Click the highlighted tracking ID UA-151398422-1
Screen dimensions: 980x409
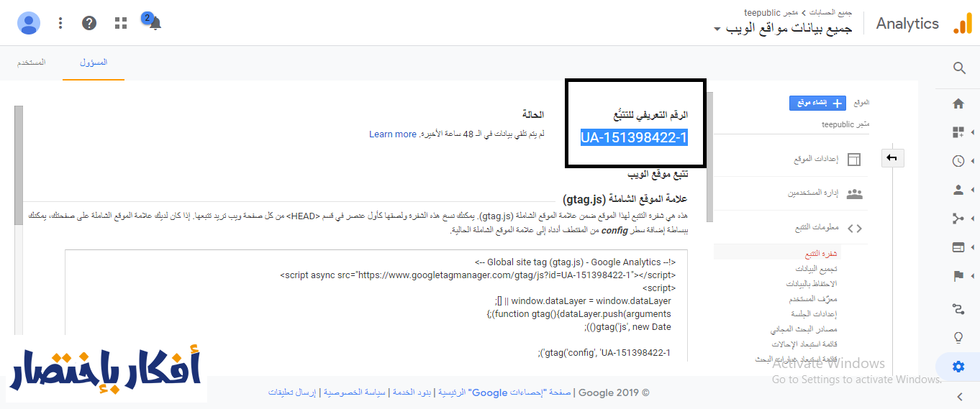[634, 137]
